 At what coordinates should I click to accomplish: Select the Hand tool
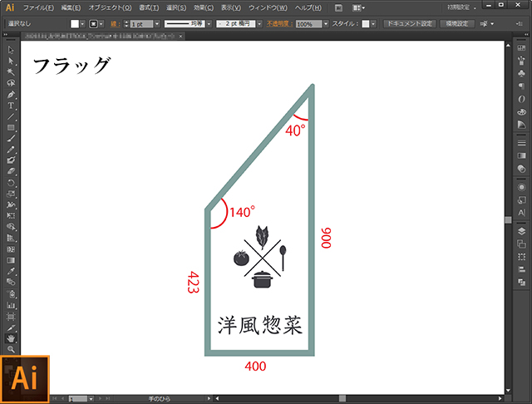(x=11, y=338)
